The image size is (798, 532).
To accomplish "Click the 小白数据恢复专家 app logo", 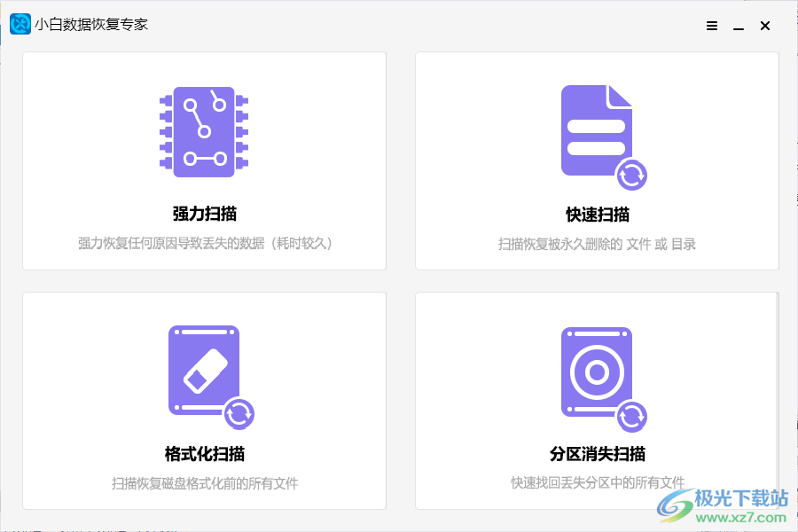I will (x=19, y=24).
